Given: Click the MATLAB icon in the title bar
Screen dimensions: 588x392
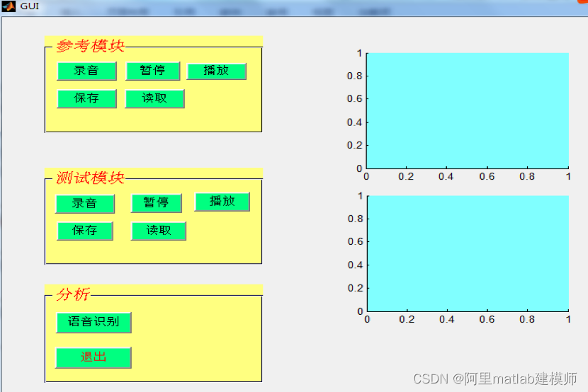Looking at the screenshot, I should pyautogui.click(x=9, y=6).
